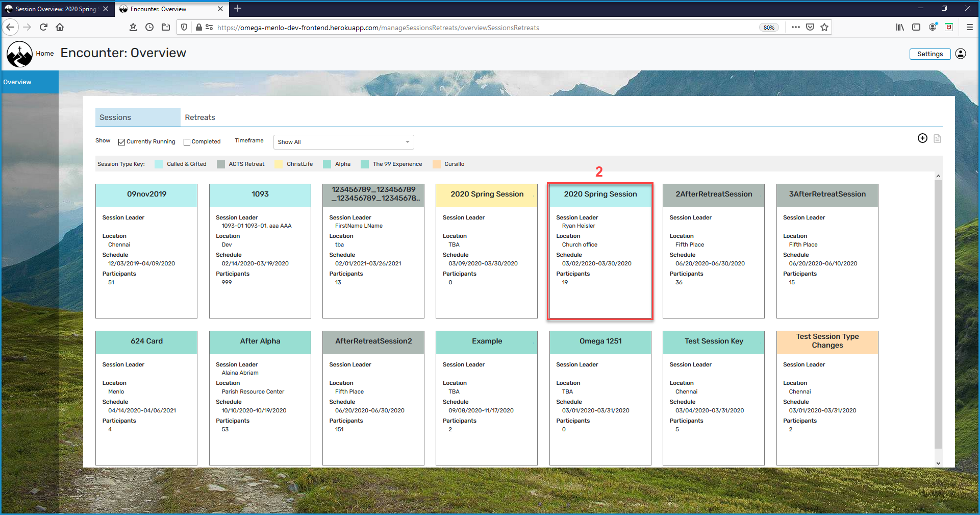Open the Example session card
This screenshot has width=980, height=515.
click(487, 398)
